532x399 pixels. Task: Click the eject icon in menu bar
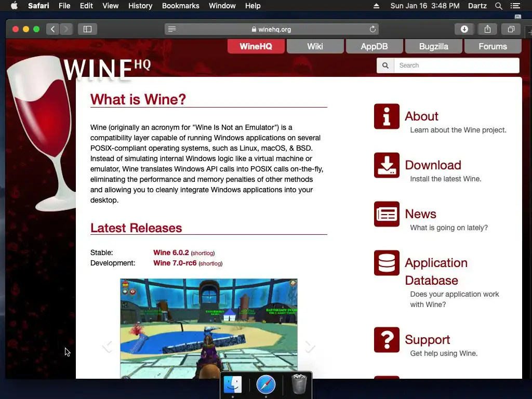coord(376,6)
